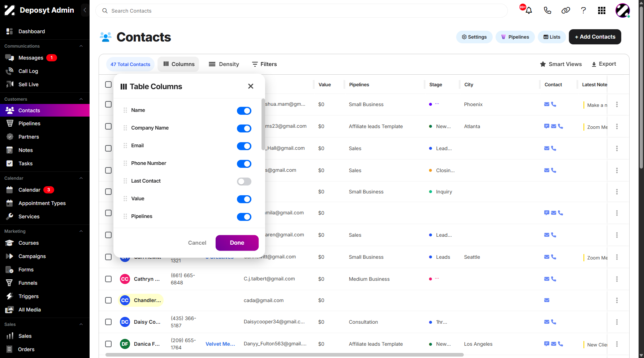Viewport: 644px width, 358px height.
Task: Collapse the Sales sidebar section
Action: point(81,324)
